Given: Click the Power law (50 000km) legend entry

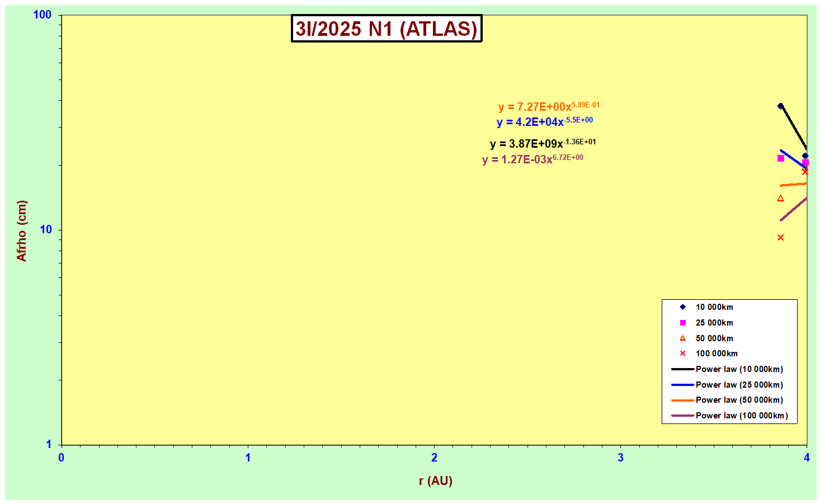Looking at the screenshot, I should click(739, 400).
